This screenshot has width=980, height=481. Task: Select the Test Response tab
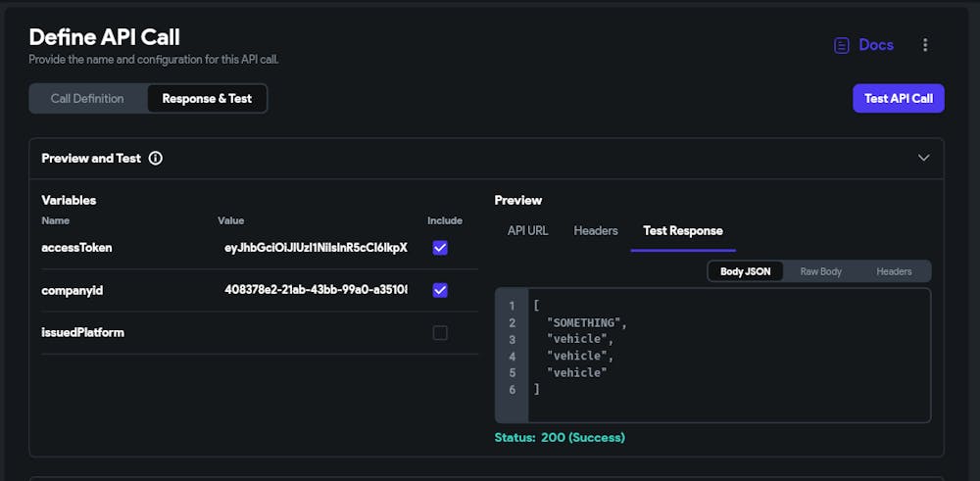(x=683, y=231)
